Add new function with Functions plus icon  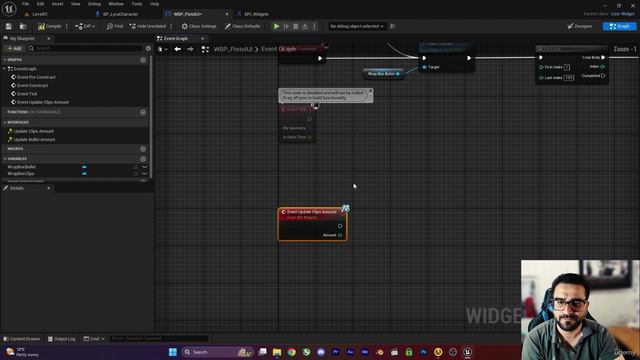143,112
